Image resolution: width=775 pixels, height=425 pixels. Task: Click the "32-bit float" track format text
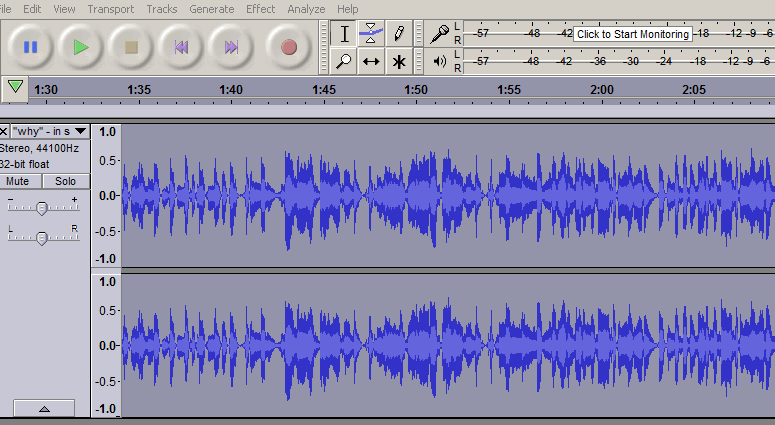[25, 164]
